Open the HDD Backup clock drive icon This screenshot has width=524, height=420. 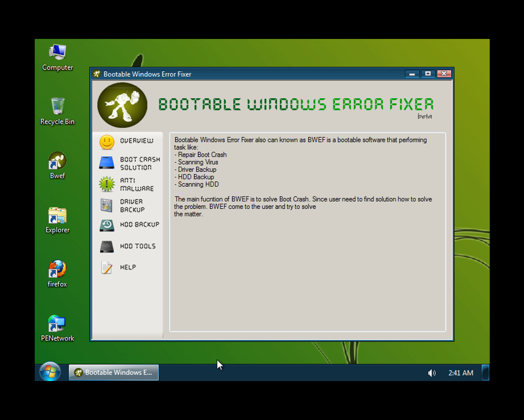107,225
